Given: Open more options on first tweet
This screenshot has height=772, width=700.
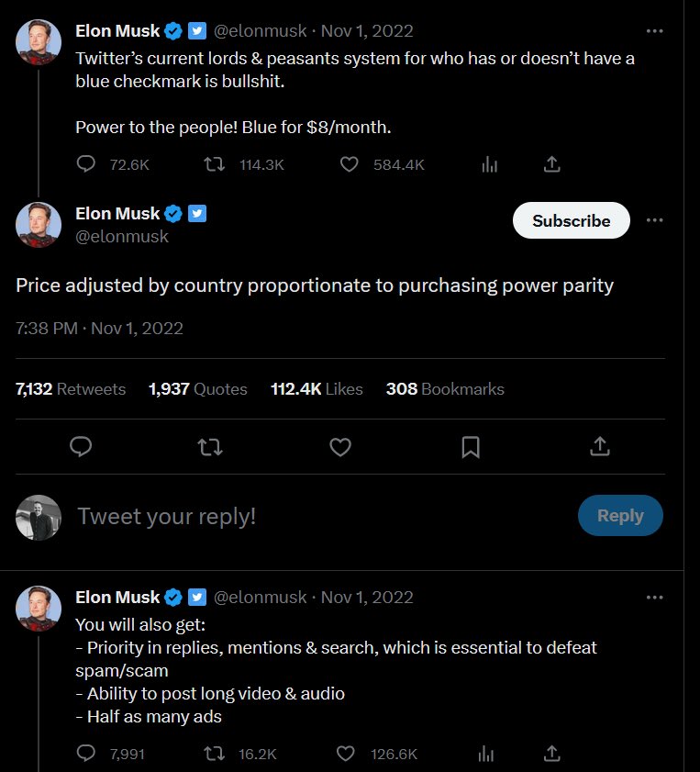Looking at the screenshot, I should point(654,31).
